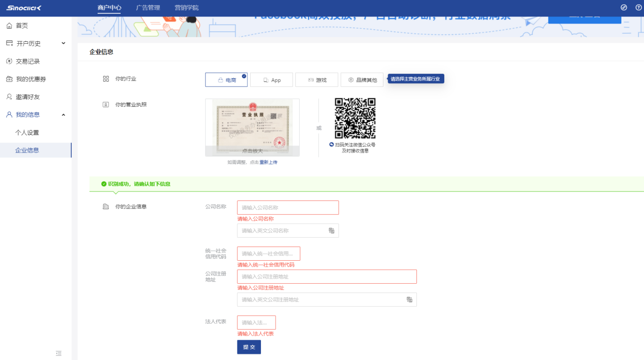Click the translate icon in English address field

409,300
